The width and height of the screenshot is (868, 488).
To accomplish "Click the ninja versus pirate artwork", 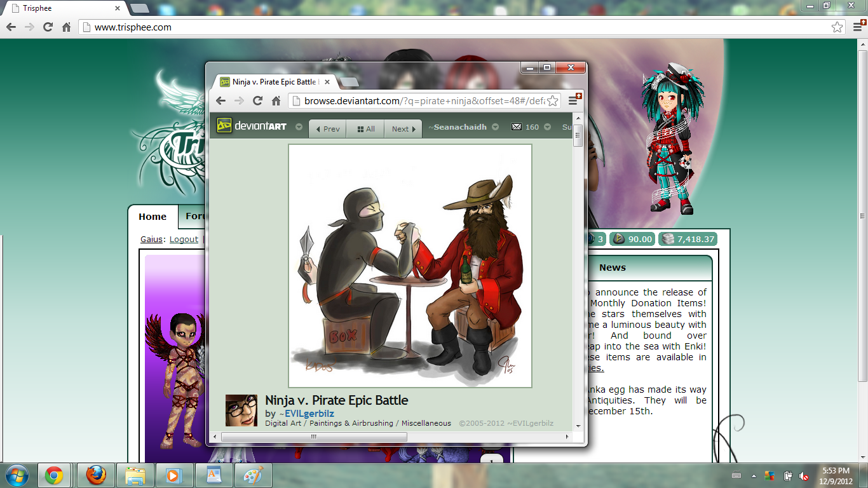I will point(410,266).
